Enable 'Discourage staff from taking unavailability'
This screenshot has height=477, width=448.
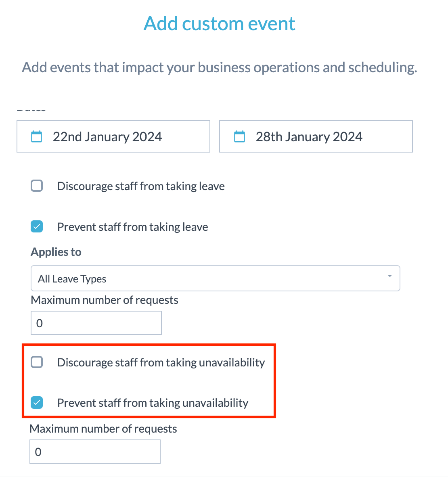tap(37, 362)
